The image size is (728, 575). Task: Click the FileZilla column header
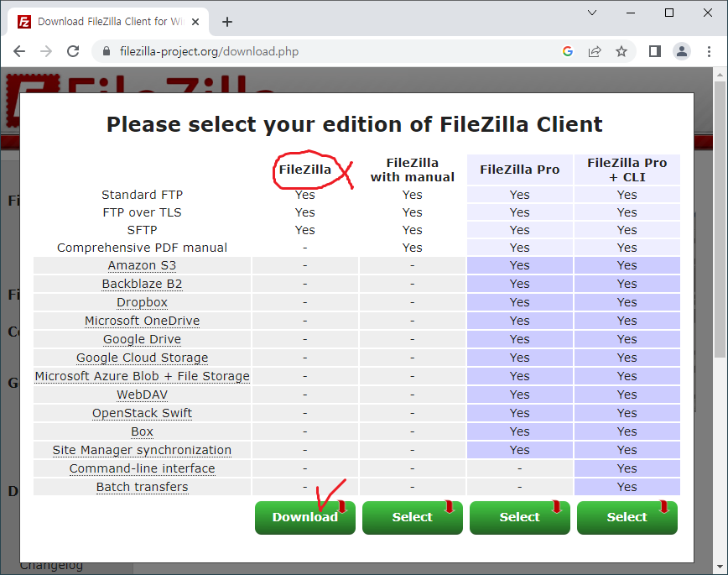[x=305, y=170]
